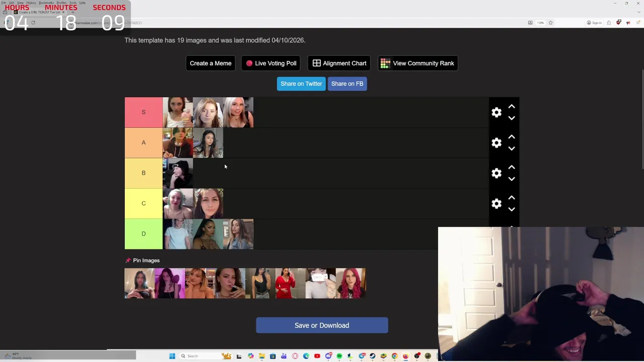This screenshot has height=362, width=644.
Task: Open Steam from the taskbar
Action: [x=372, y=356]
